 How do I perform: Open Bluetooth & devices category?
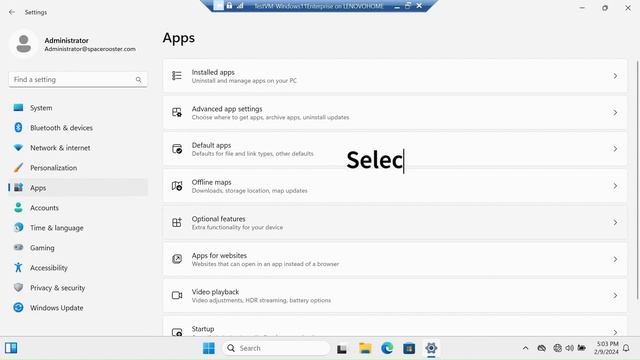point(78,128)
